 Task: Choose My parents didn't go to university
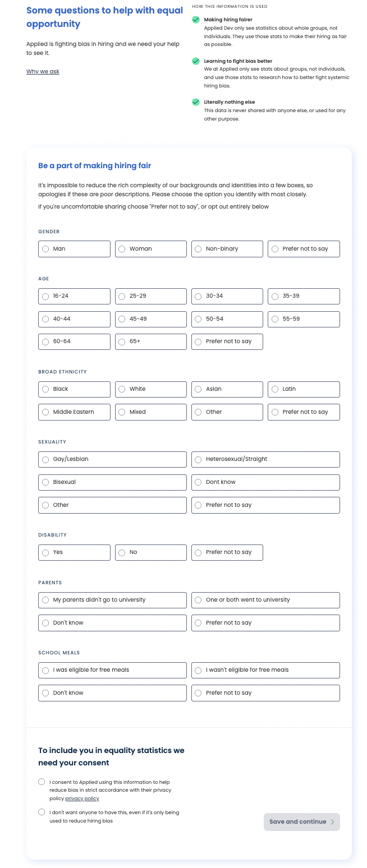(x=45, y=600)
